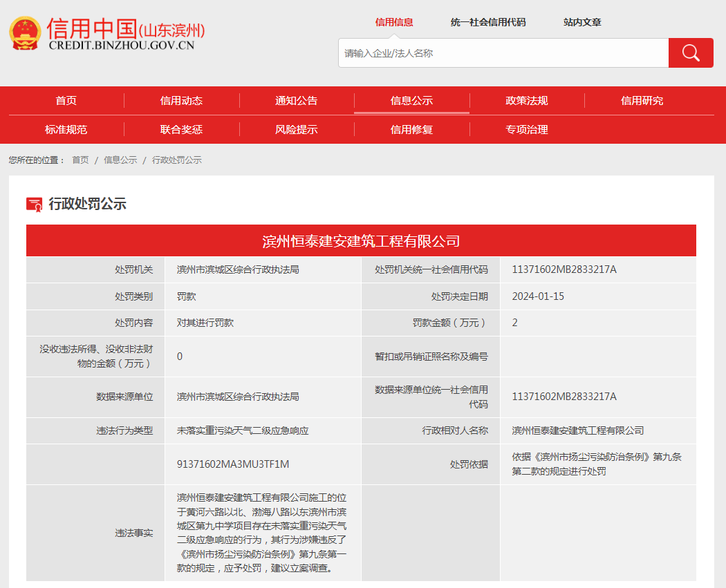Screen dimensions: 726x588
Task: Go to 首页 in the breadcrumb
Action: pos(81,160)
